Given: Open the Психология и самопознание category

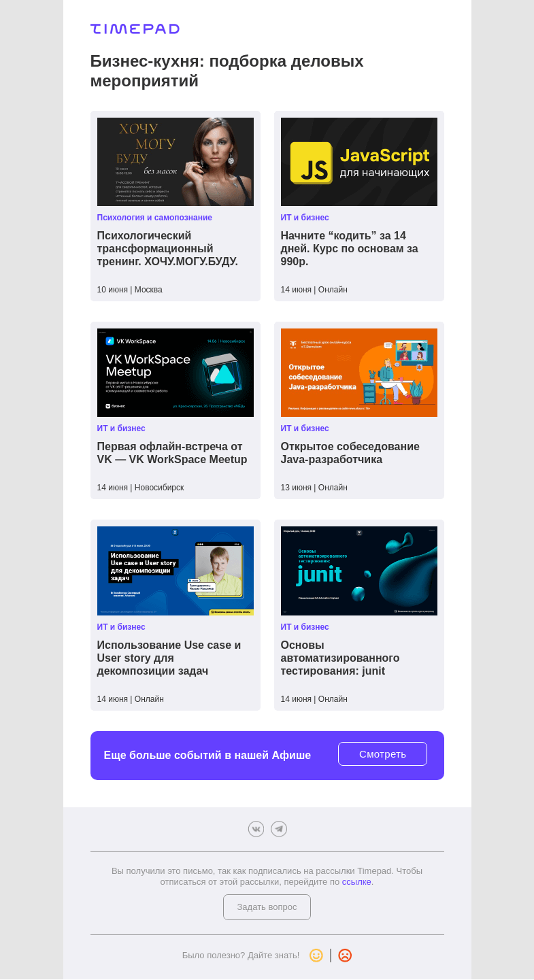Looking at the screenshot, I should [x=154, y=218].
